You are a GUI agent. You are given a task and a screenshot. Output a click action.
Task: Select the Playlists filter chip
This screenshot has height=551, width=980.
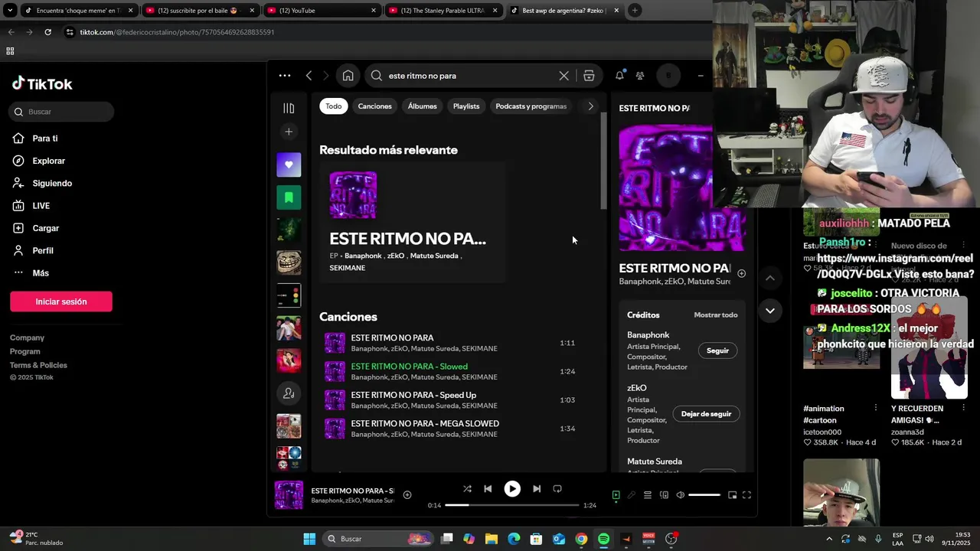coord(466,106)
